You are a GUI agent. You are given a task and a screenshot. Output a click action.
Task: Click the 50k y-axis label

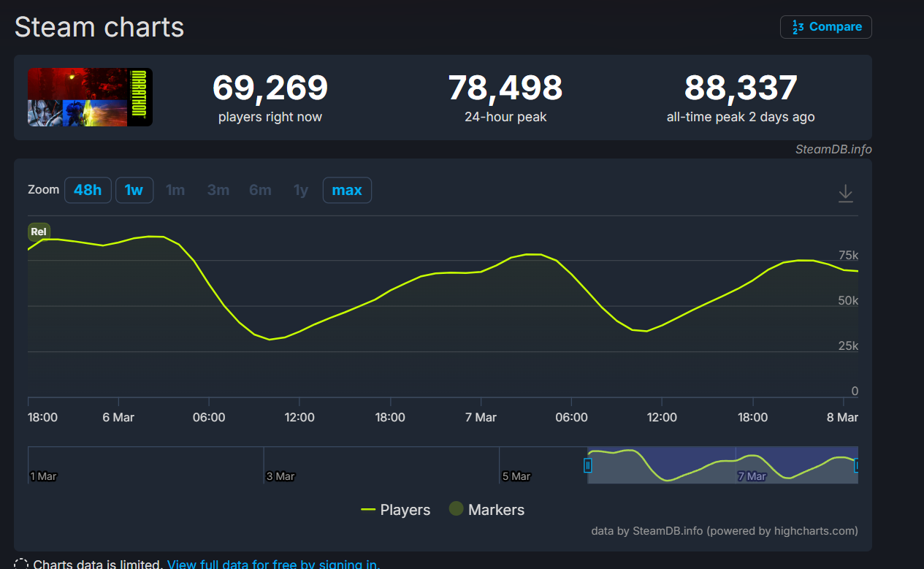tap(848, 301)
